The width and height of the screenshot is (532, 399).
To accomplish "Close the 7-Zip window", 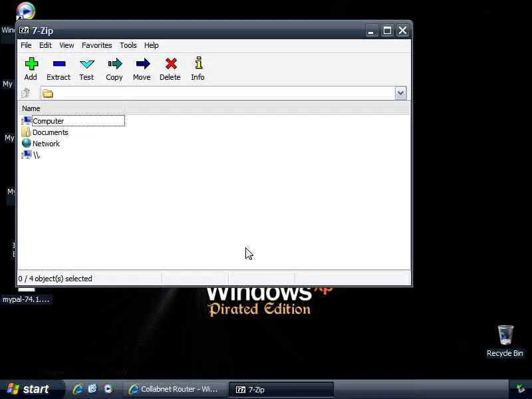I will coord(403,31).
